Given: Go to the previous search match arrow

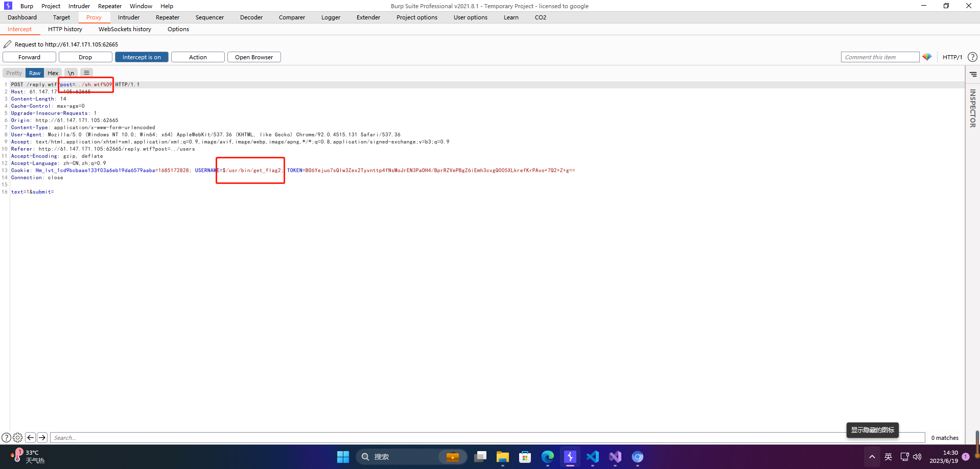Looking at the screenshot, I should pyautogui.click(x=30, y=438).
